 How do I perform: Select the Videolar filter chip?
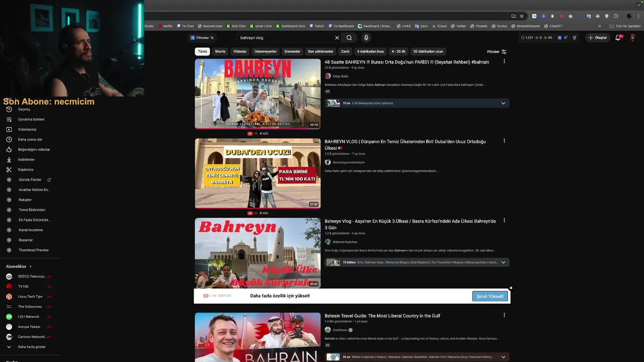[x=240, y=51]
